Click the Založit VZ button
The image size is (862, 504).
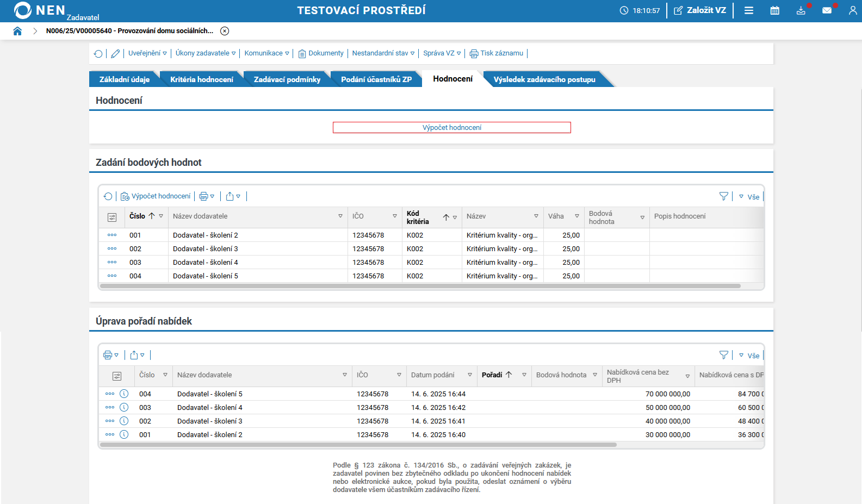[700, 10]
